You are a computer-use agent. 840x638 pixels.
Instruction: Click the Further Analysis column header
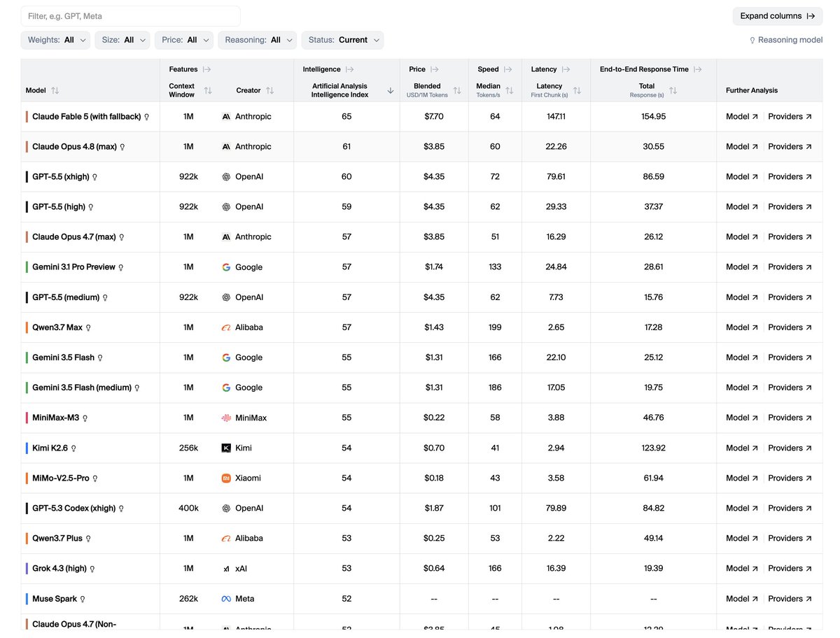pos(752,90)
